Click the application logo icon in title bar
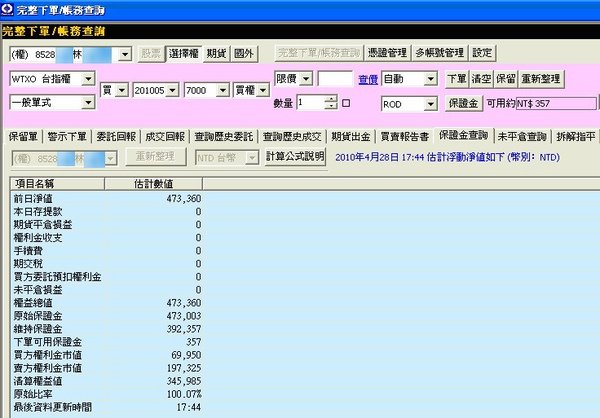 pyautogui.click(x=7, y=9)
